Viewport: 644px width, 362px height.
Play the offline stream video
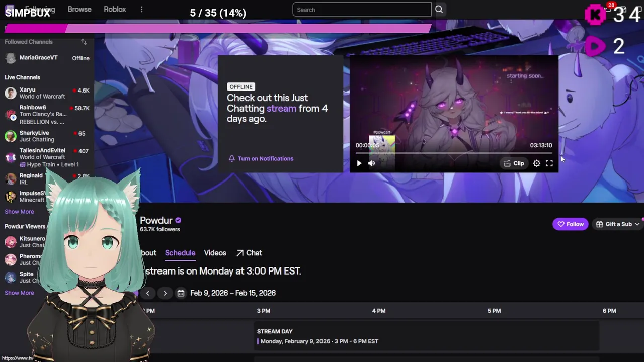pyautogui.click(x=359, y=163)
